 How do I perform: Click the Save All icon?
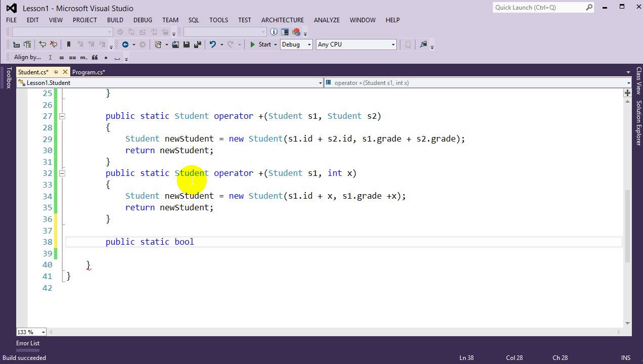[197, 44]
